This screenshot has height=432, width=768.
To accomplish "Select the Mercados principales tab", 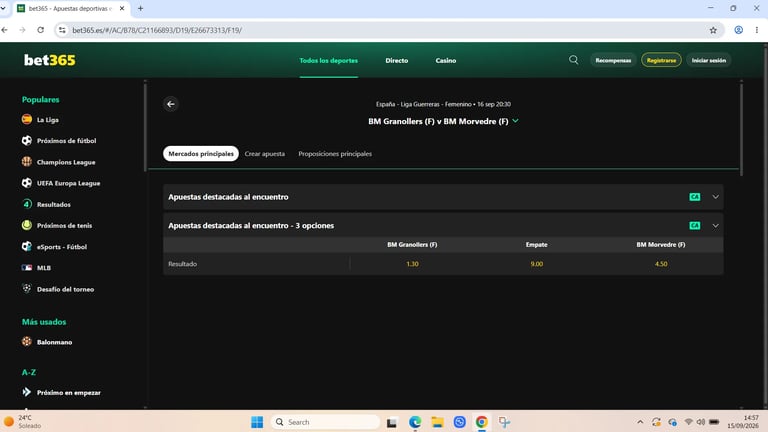I will tap(201, 153).
